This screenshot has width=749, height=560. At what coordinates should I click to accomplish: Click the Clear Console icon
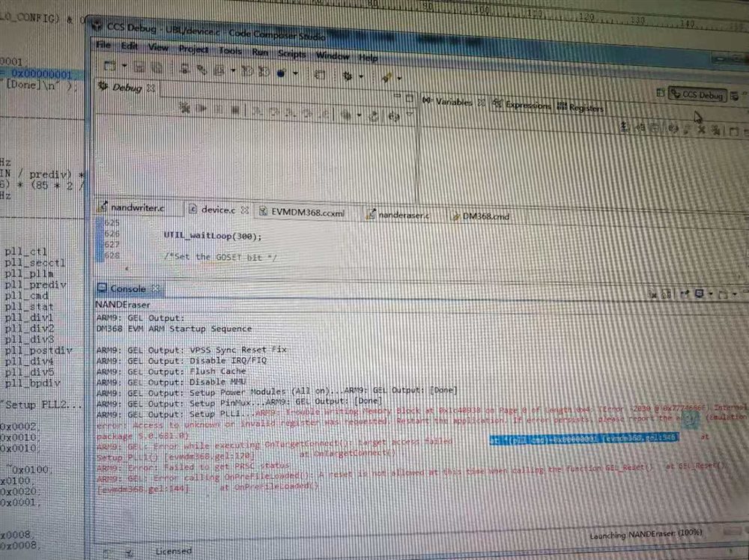(x=653, y=294)
